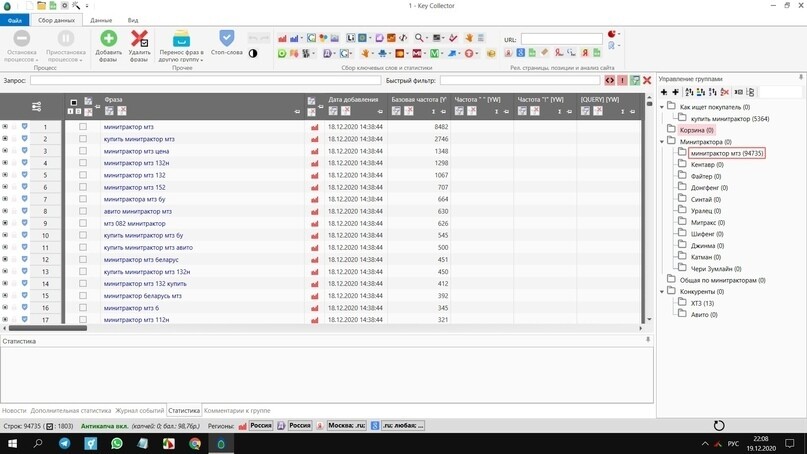Click the Удалить фразы red cross icon
The image size is (807, 454).
pyautogui.click(x=139, y=39)
